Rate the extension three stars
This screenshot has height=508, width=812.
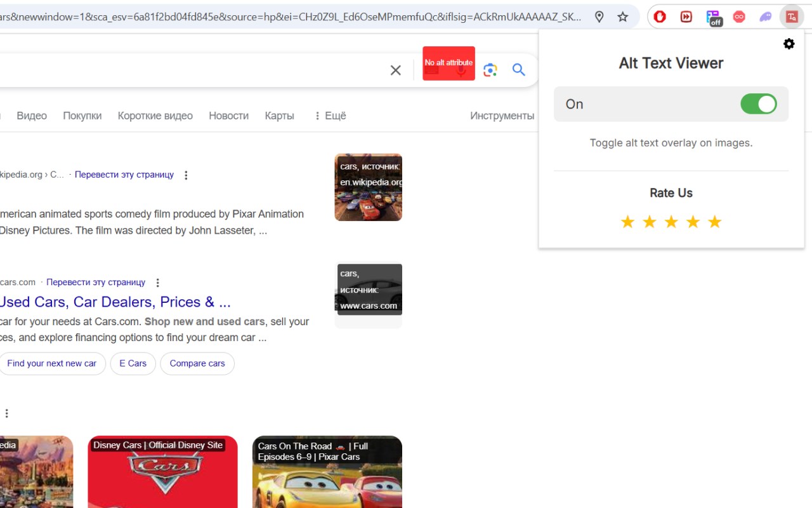click(671, 222)
